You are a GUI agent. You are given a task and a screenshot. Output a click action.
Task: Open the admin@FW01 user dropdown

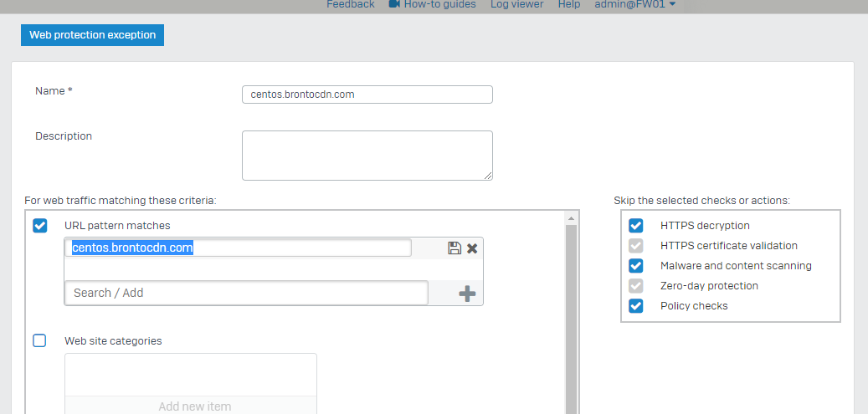(635, 4)
